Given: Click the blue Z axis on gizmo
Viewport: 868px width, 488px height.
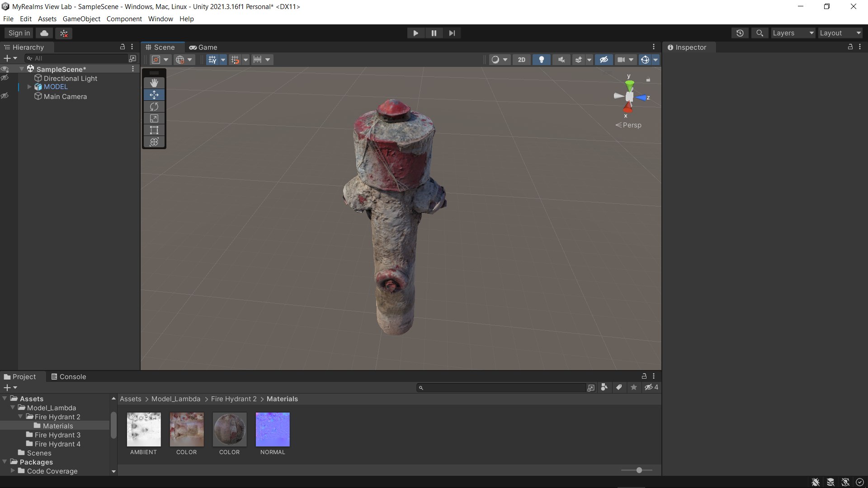Looking at the screenshot, I should (642, 98).
